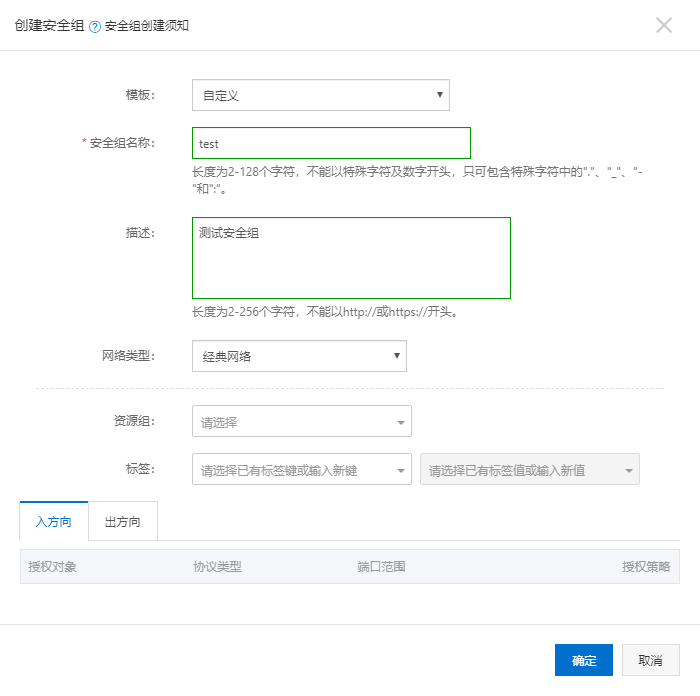Image resolution: width=700 pixels, height=696 pixels.
Task: Open the tag value dropdown 请选择已有标签值或输入新值
Action: [x=529, y=469]
